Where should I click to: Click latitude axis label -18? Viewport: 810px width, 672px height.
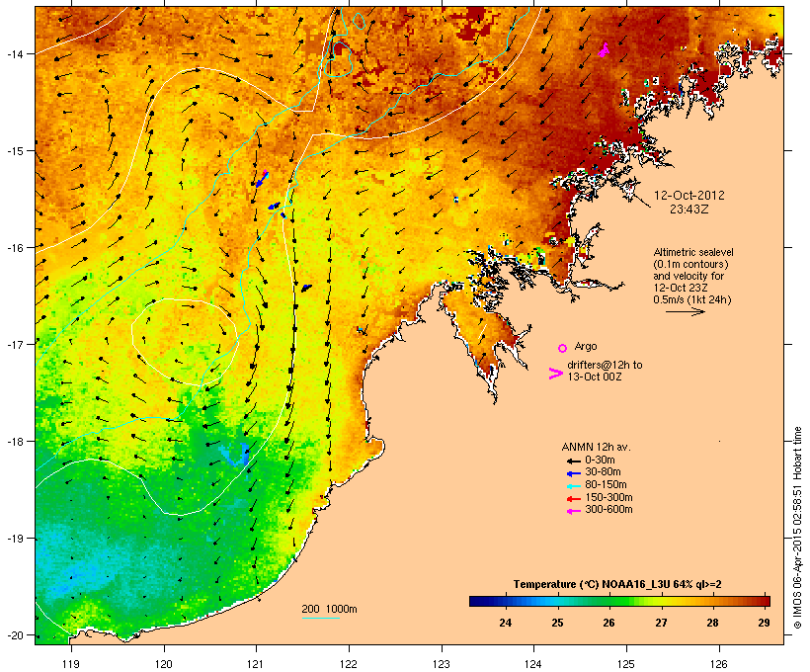pos(15,442)
